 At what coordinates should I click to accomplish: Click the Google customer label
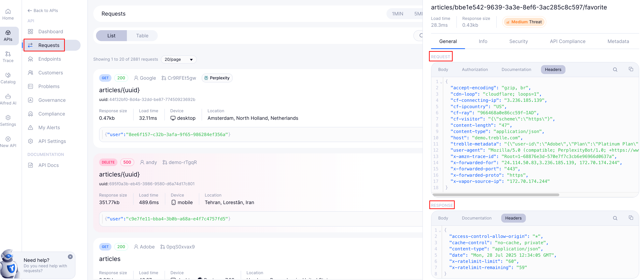pos(145,78)
